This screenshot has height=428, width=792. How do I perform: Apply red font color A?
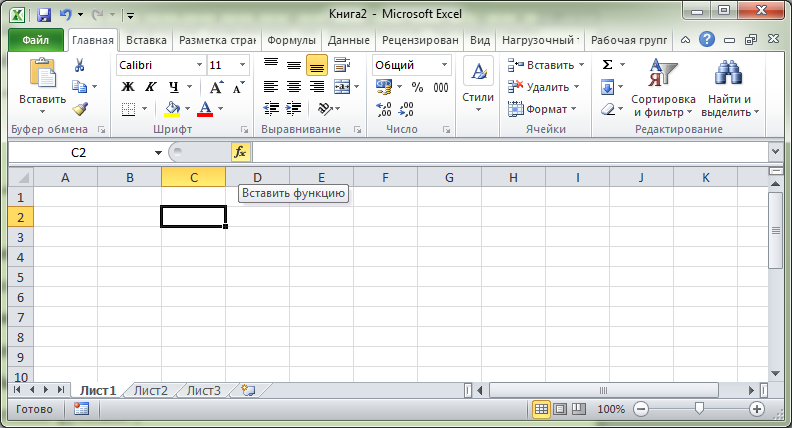point(205,109)
